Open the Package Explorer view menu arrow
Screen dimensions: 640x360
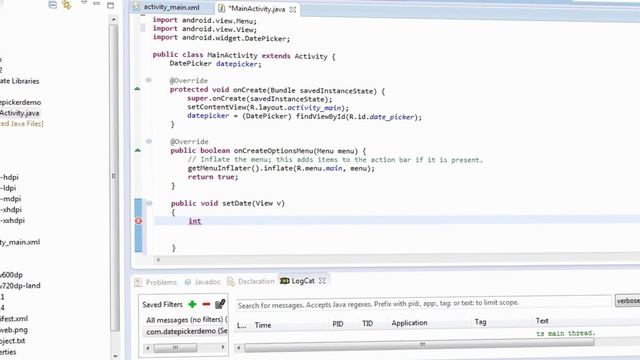click(x=84, y=3)
